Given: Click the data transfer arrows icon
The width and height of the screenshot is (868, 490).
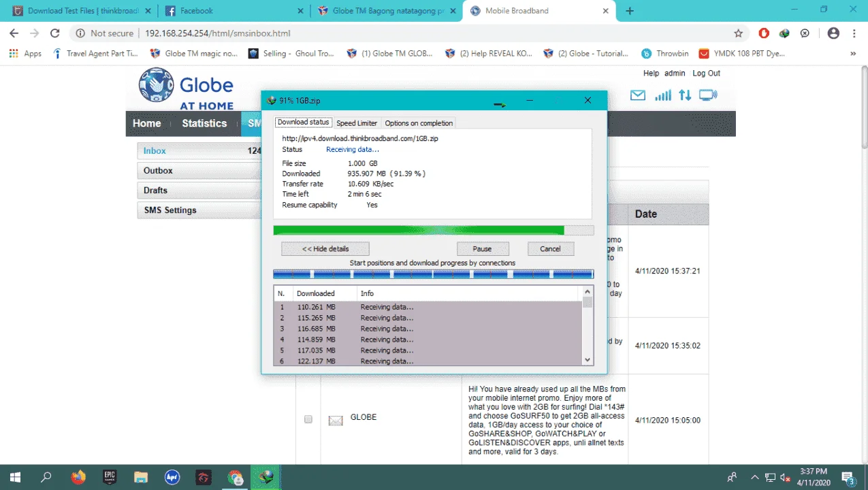Looking at the screenshot, I should tap(685, 96).
